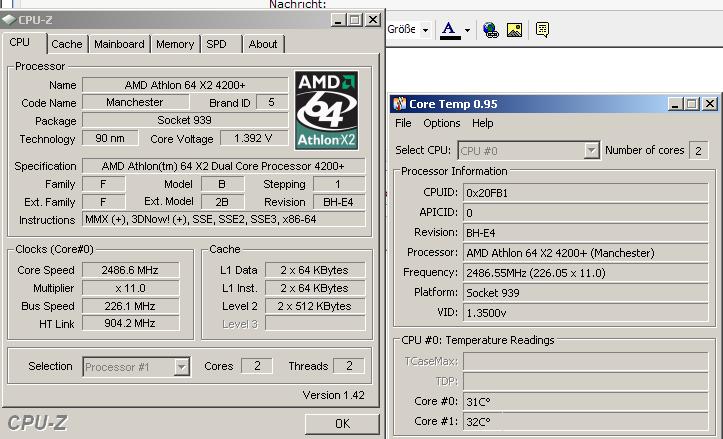Click the VID field 1.3500v
The width and height of the screenshot is (723, 439).
586,313
